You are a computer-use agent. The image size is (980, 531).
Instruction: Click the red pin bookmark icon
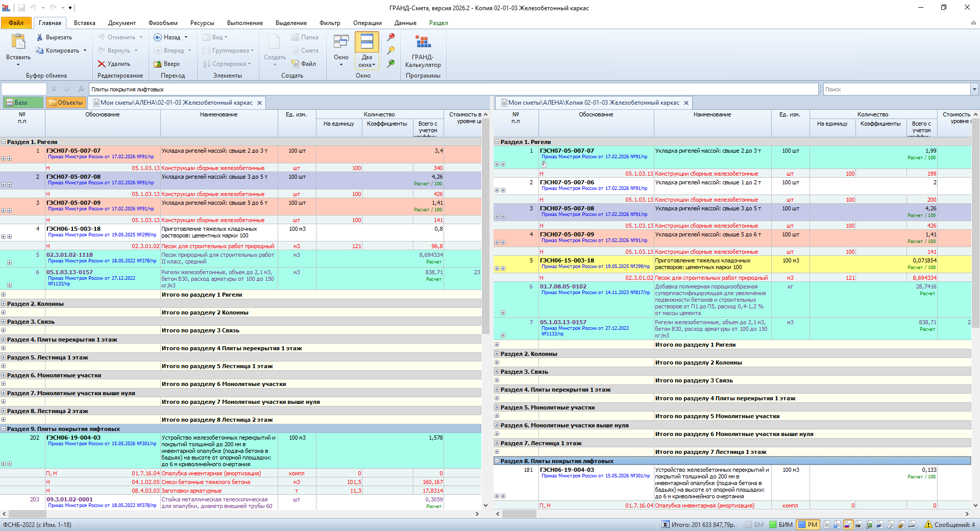point(391,37)
